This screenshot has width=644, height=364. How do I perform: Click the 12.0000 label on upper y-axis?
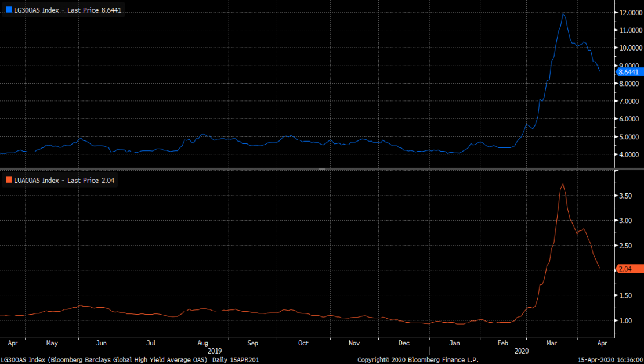631,13
